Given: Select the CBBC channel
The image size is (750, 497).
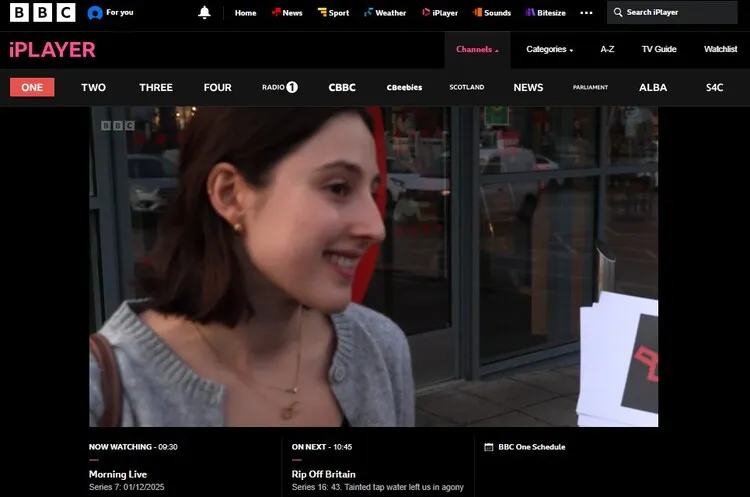Looking at the screenshot, I should pos(342,88).
